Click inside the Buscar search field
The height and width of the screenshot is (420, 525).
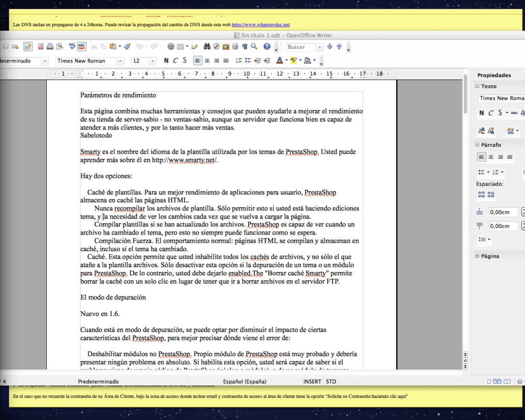[x=301, y=47]
